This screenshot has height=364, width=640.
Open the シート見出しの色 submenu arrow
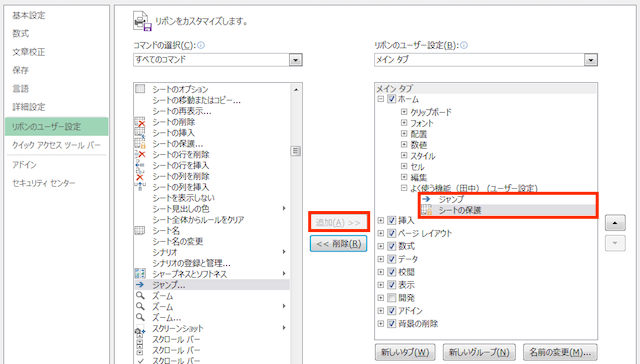[284, 209]
